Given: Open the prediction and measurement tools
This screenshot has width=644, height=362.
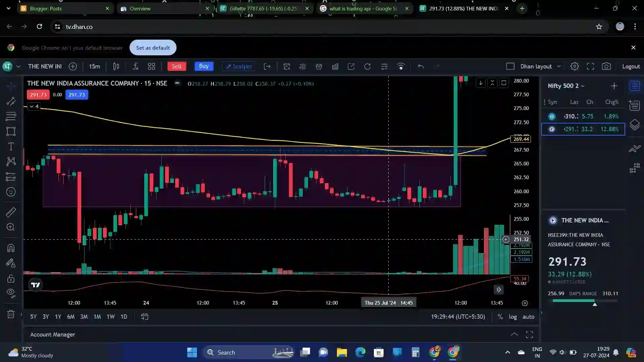Looking at the screenshot, I should coord(11,176).
